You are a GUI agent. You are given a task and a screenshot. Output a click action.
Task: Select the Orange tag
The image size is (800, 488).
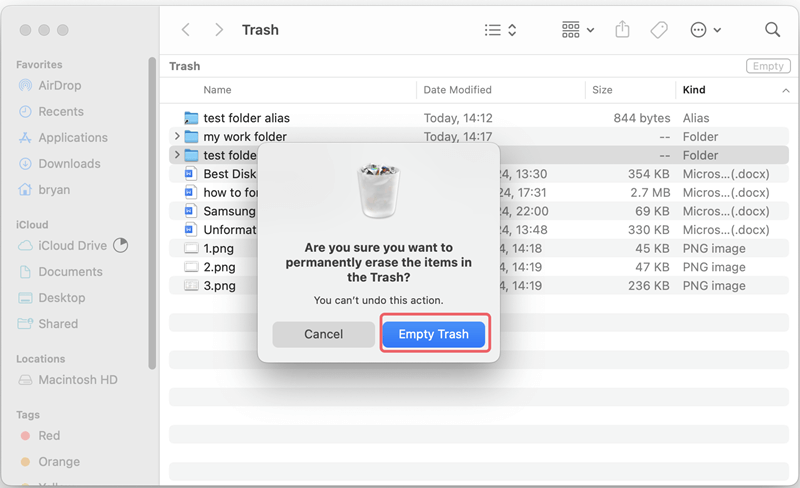(x=49, y=461)
